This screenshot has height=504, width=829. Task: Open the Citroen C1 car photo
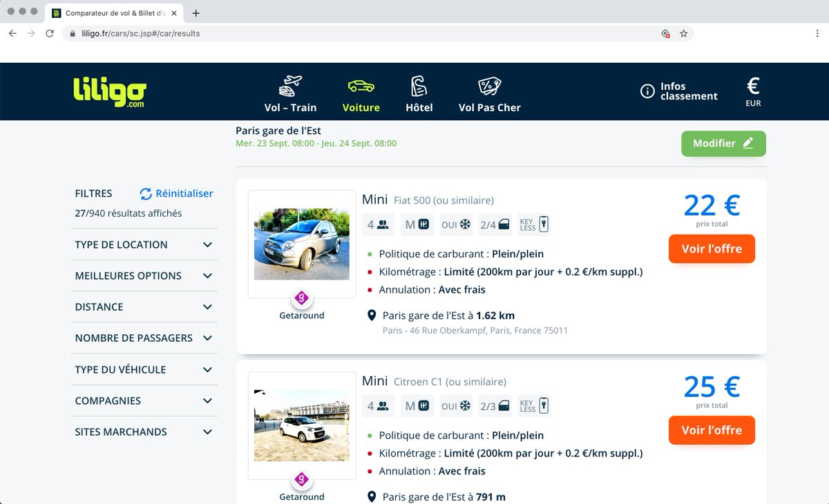(x=302, y=425)
